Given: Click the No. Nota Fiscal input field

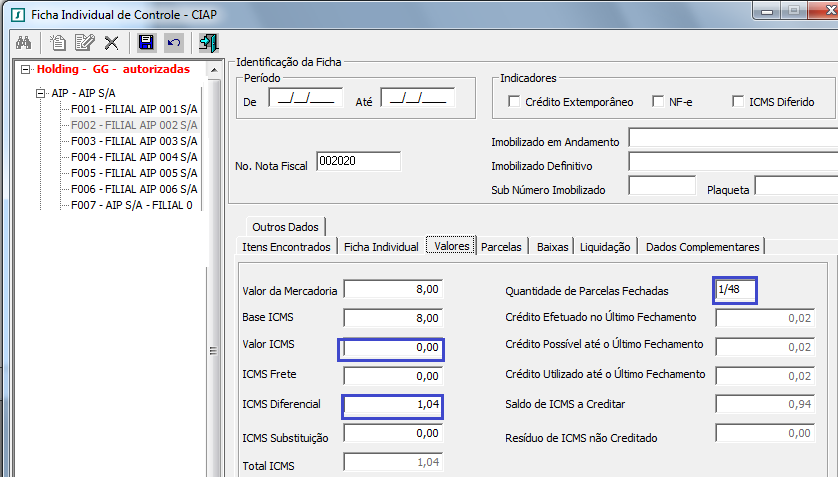Looking at the screenshot, I should click(357, 161).
